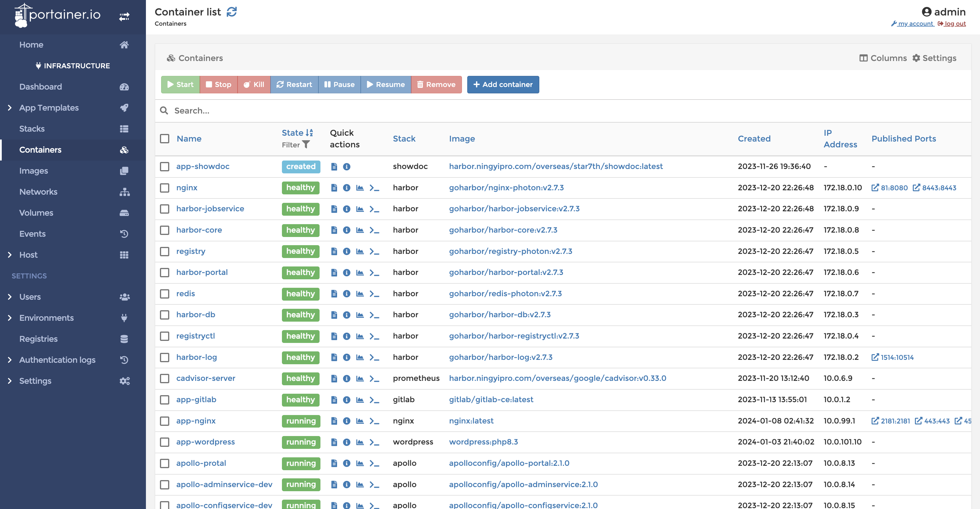This screenshot has height=509, width=980.
Task: Open logs icon for app-showdoc
Action: (334, 167)
